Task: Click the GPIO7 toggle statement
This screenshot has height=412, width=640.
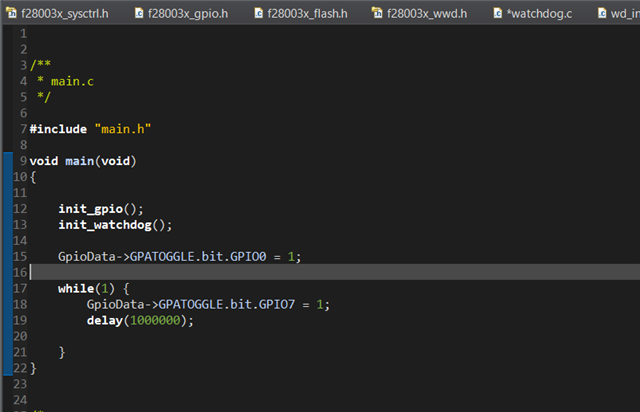Action: coord(207,304)
